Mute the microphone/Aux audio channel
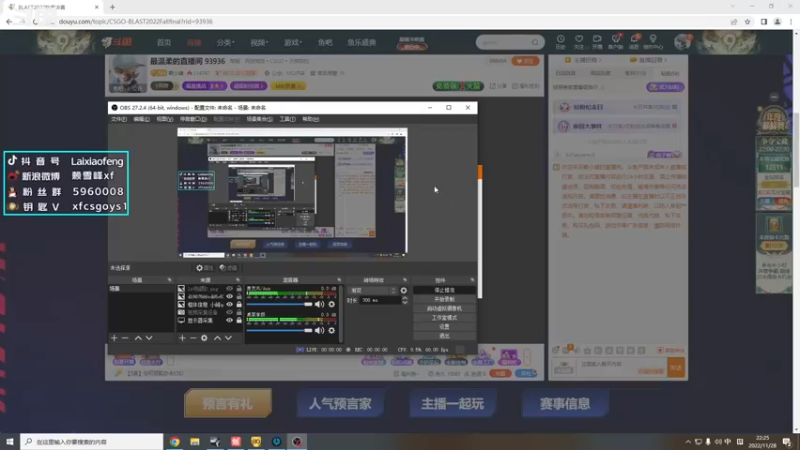Viewport: 800px width, 450px height. [319, 304]
